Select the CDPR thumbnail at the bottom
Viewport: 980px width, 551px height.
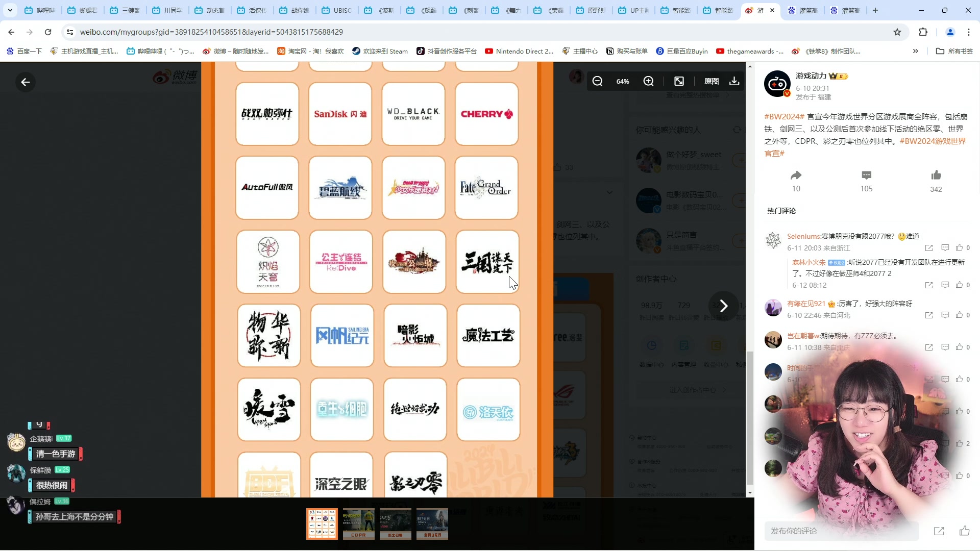click(x=358, y=523)
